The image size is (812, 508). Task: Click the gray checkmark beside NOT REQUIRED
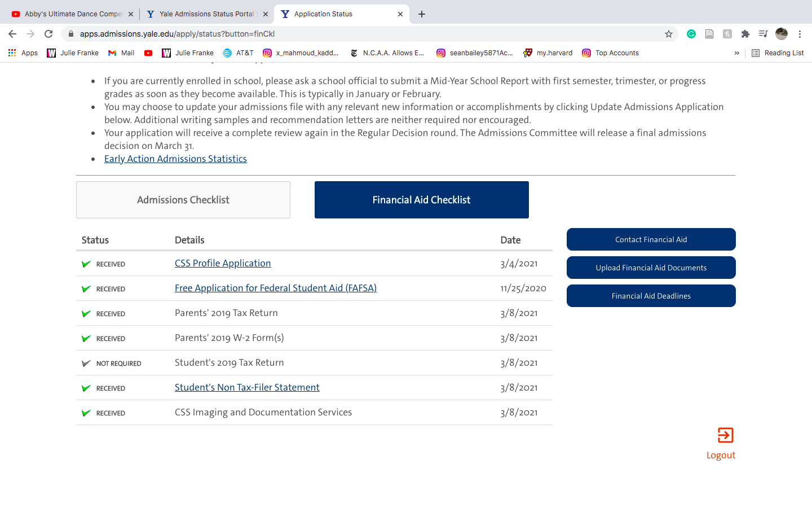click(86, 363)
